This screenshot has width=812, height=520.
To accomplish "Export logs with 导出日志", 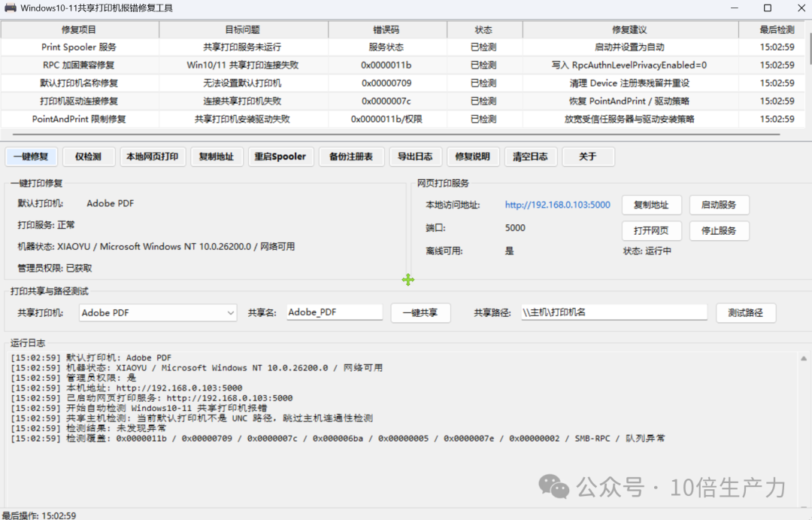I will coord(415,157).
